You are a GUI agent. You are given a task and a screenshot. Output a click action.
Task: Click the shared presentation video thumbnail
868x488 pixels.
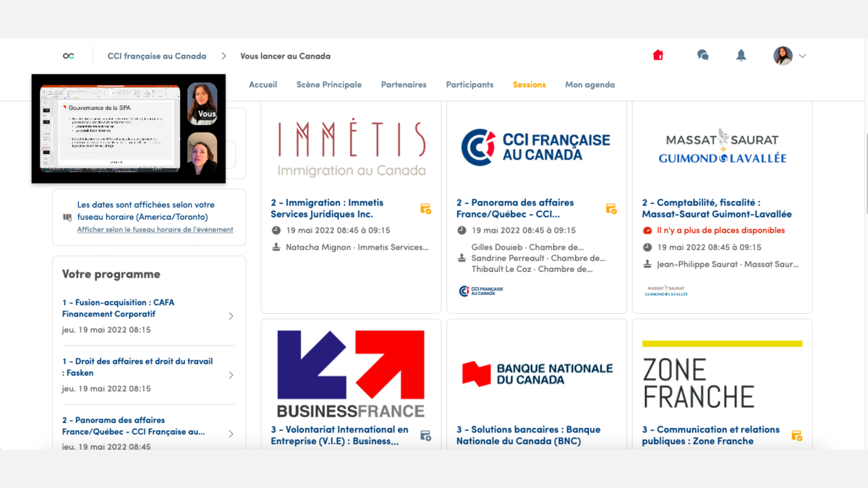tap(110, 128)
